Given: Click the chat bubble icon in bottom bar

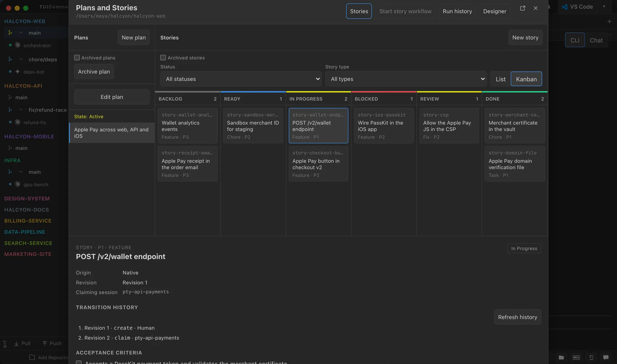Looking at the screenshot, I should pos(606,358).
